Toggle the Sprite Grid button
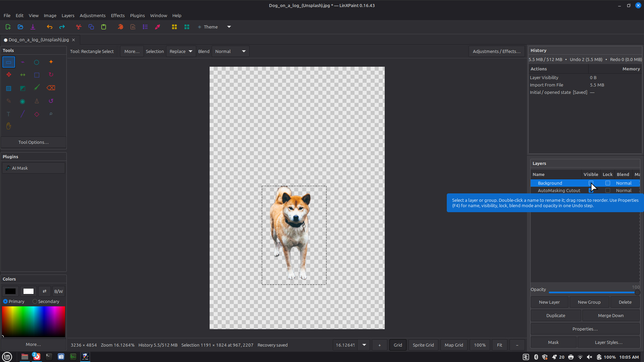The image size is (644, 362). click(423, 345)
